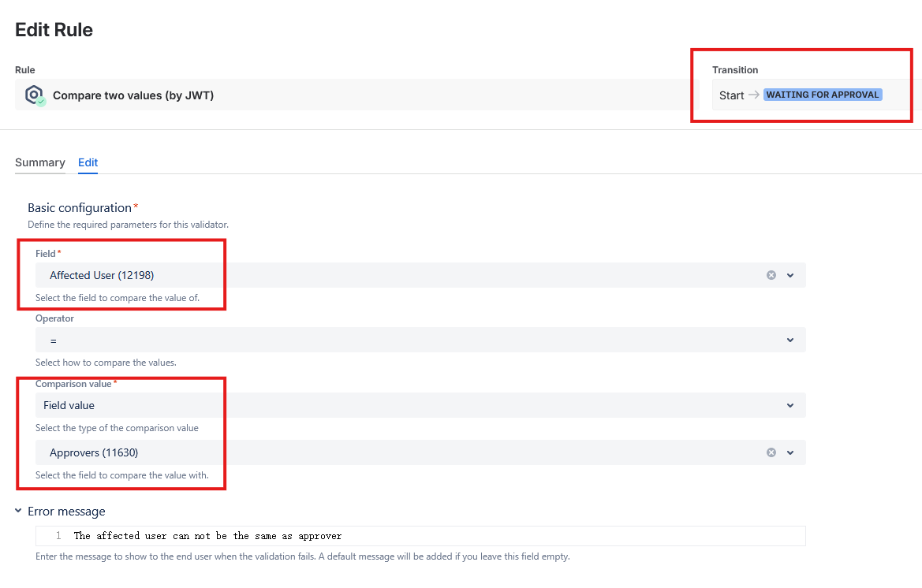
Task: Click into the error message text editor
Action: click(x=420, y=536)
